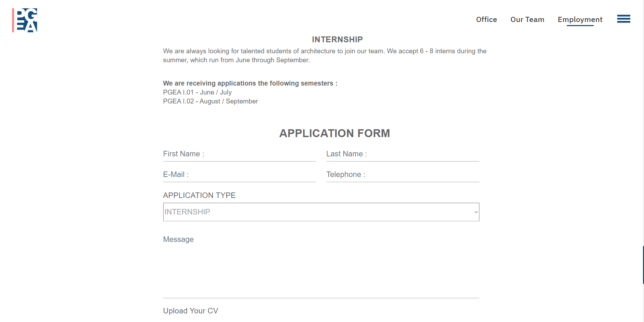
Task: Click the PGEA I.02 August / September line
Action: [210, 101]
